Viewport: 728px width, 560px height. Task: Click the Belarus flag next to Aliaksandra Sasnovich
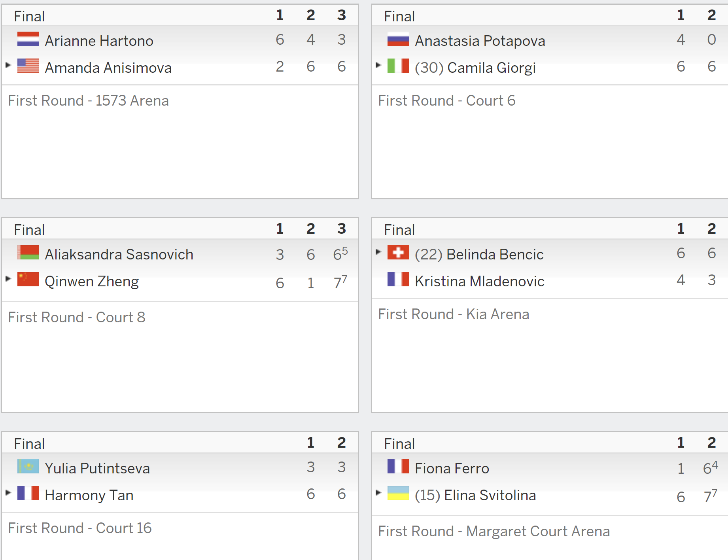tap(28, 252)
